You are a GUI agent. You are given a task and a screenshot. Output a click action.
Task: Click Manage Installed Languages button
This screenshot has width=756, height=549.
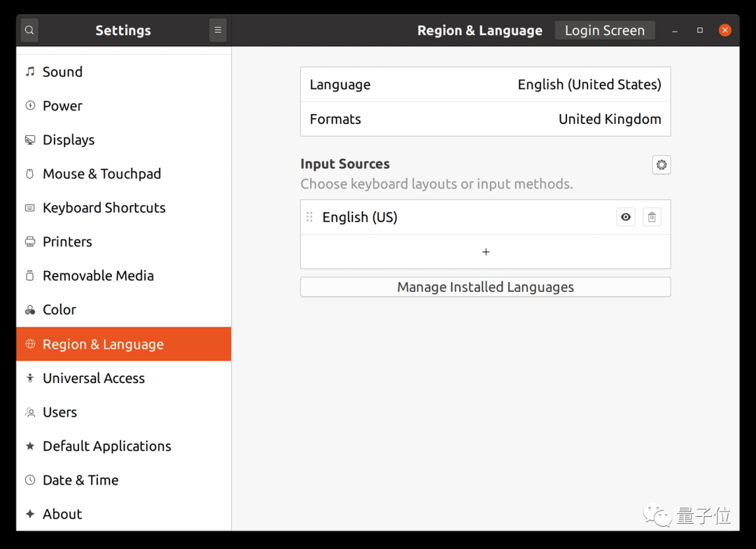click(485, 287)
